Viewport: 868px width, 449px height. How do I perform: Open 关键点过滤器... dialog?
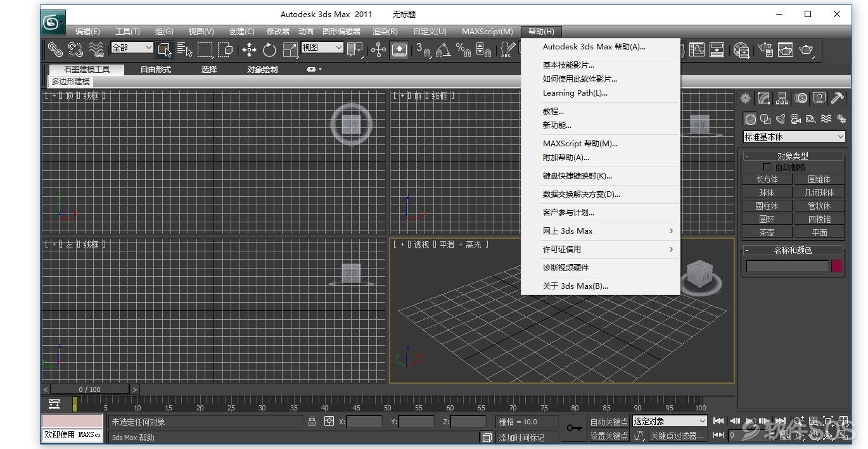pyautogui.click(x=677, y=436)
